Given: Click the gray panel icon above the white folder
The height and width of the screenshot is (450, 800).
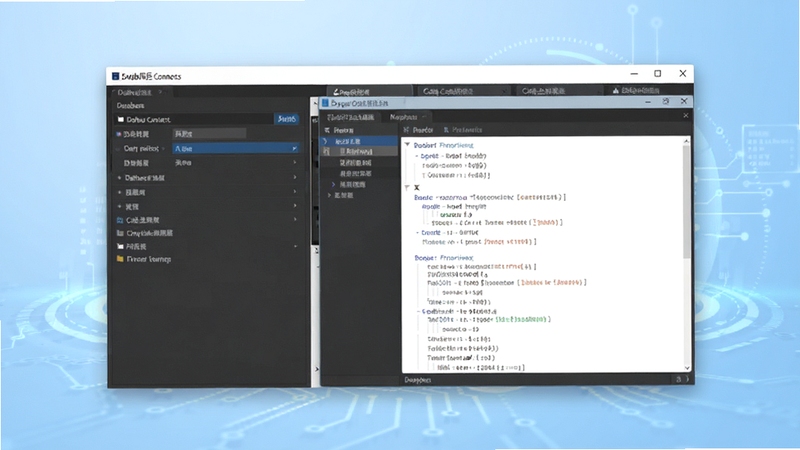Looking at the screenshot, I should tap(120, 233).
